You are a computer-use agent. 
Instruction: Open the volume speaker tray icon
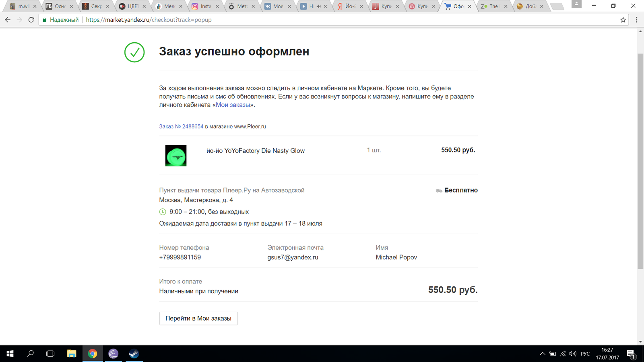point(573,354)
